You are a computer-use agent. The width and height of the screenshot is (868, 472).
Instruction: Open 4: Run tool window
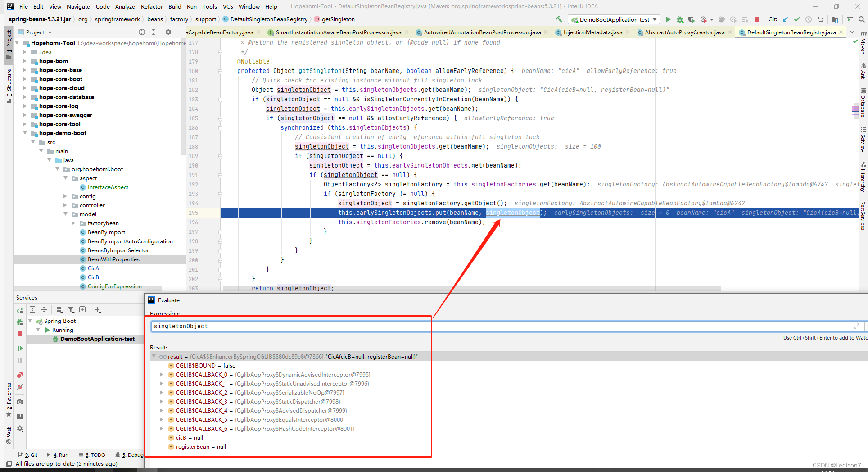click(x=57, y=455)
